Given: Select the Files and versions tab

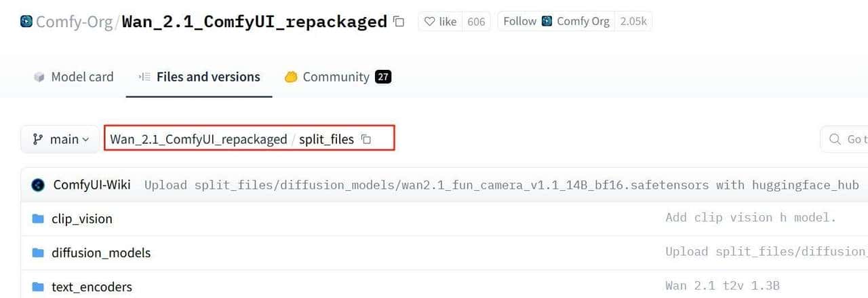Looking at the screenshot, I should (199, 77).
